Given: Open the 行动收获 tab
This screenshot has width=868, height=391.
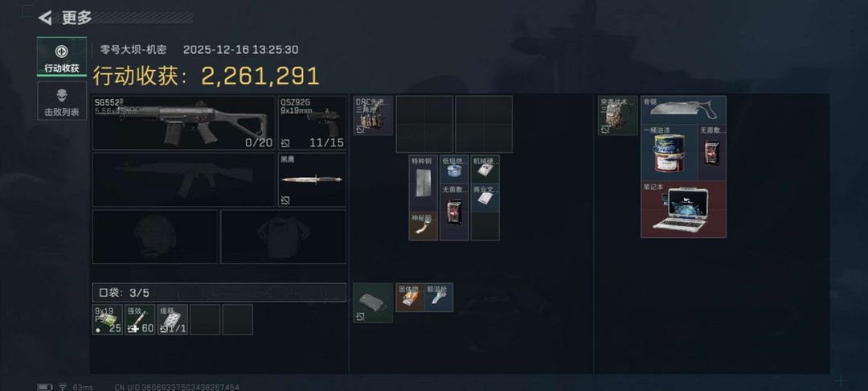Looking at the screenshot, I should click(x=62, y=56).
